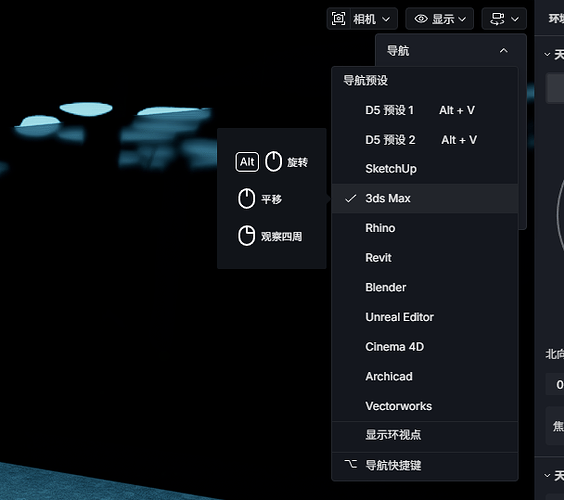This screenshot has height=500, width=564.
Task: Expand the 显示 dropdown chevron
Action: 462,19
